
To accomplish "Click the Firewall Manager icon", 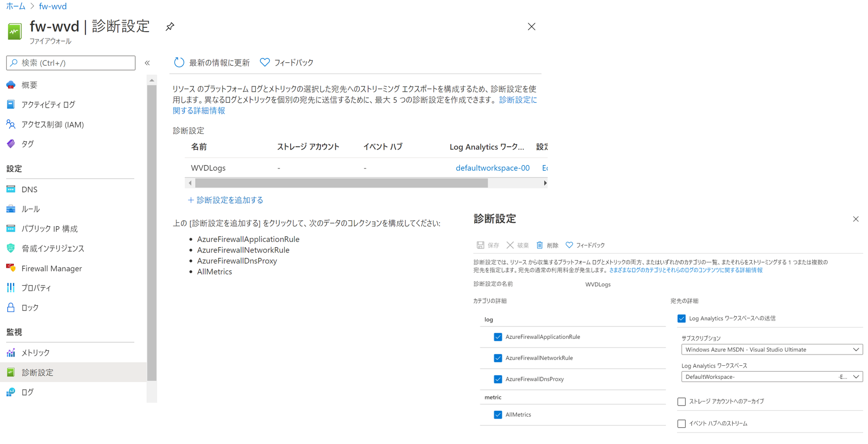I will pos(11,268).
